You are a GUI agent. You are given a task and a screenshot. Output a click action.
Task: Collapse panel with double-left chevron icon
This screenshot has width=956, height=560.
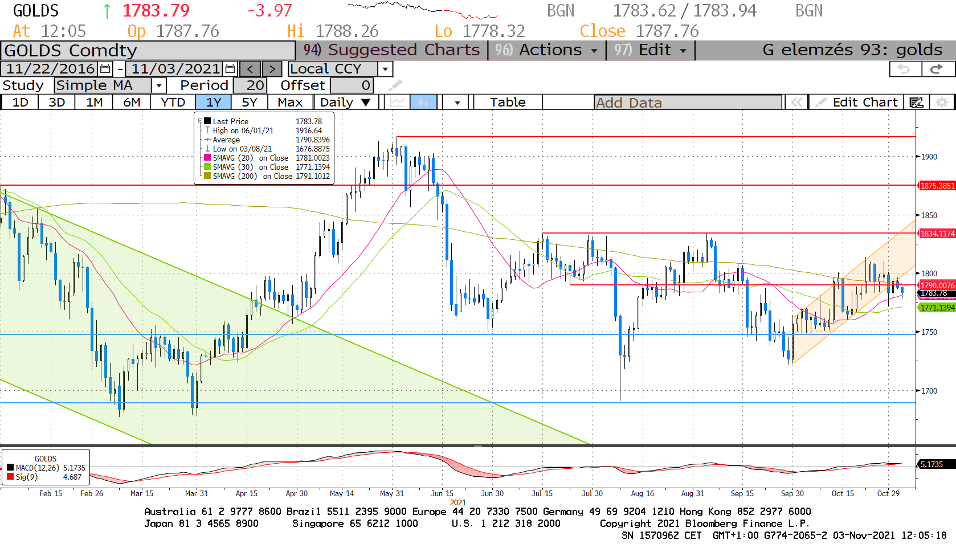click(796, 103)
